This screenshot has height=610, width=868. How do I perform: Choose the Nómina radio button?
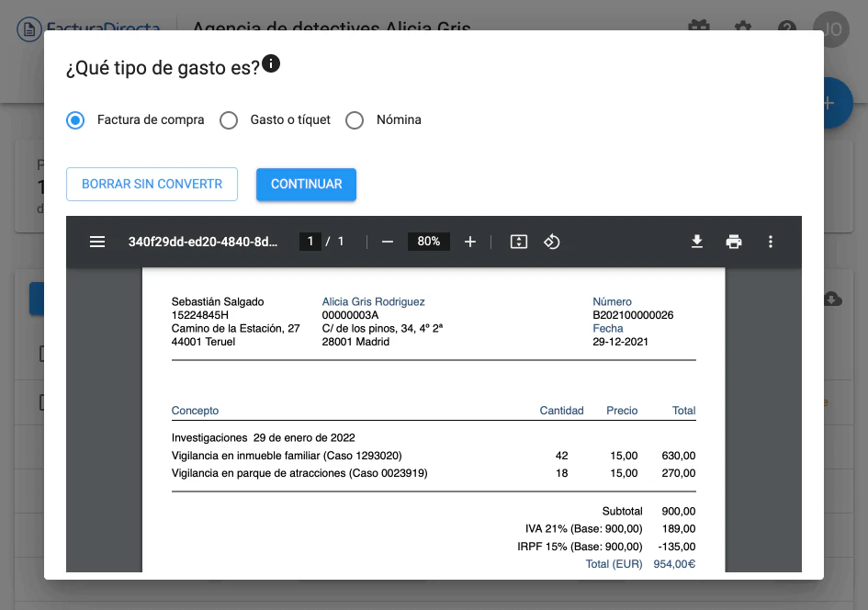pos(355,120)
